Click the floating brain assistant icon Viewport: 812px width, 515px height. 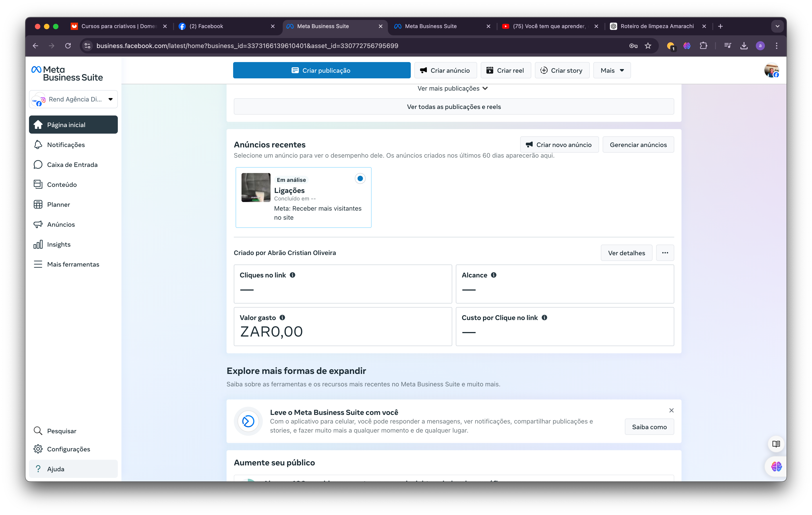(776, 467)
